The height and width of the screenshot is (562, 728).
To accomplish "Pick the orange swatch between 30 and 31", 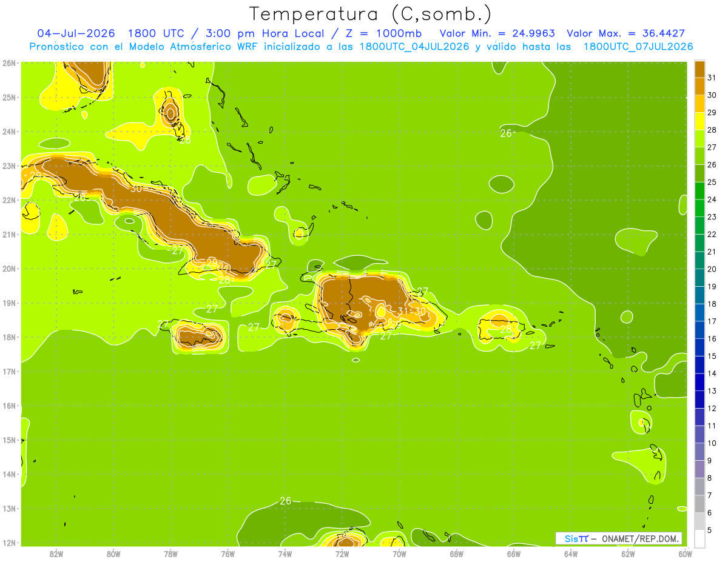I will (x=699, y=86).
